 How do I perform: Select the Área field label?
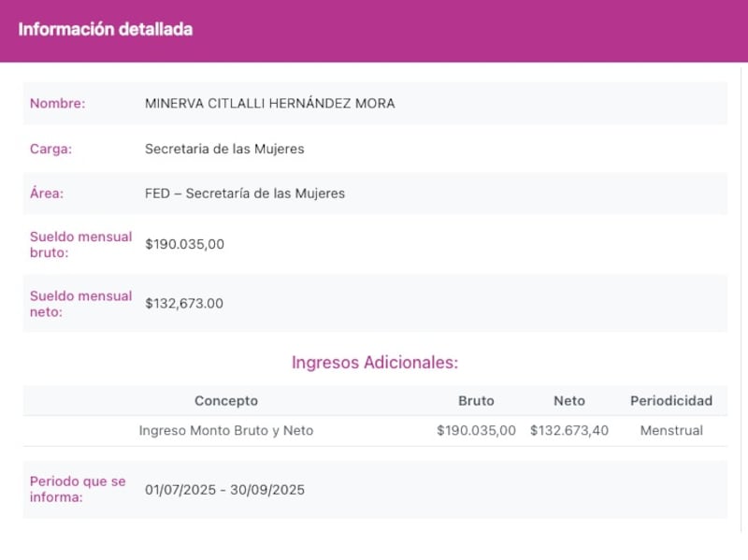[x=49, y=194]
